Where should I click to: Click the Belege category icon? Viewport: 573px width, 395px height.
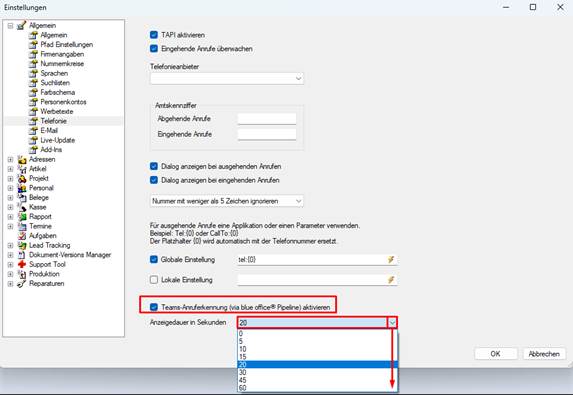(22, 197)
